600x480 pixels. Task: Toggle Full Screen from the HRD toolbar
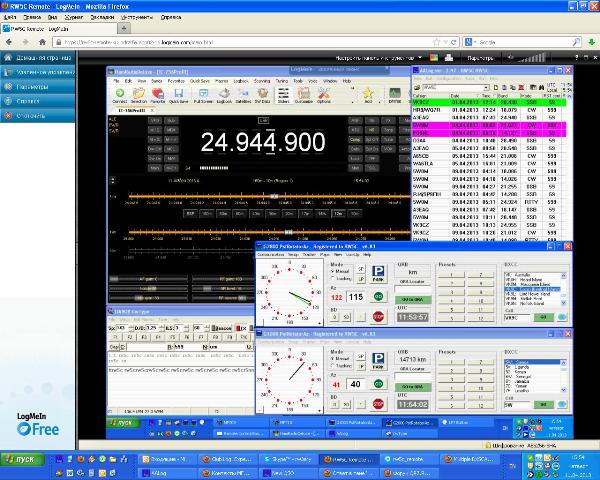pyautogui.click(x=203, y=95)
